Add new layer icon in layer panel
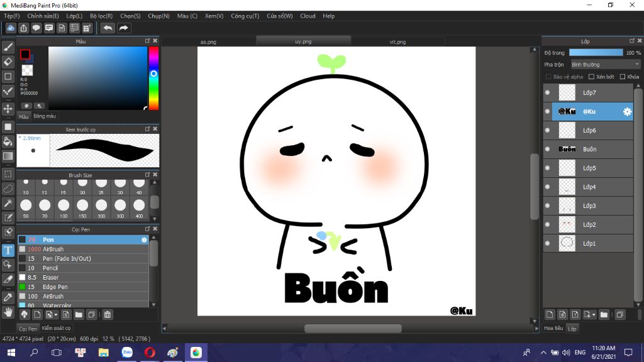This screenshot has height=362, width=644. point(550,315)
